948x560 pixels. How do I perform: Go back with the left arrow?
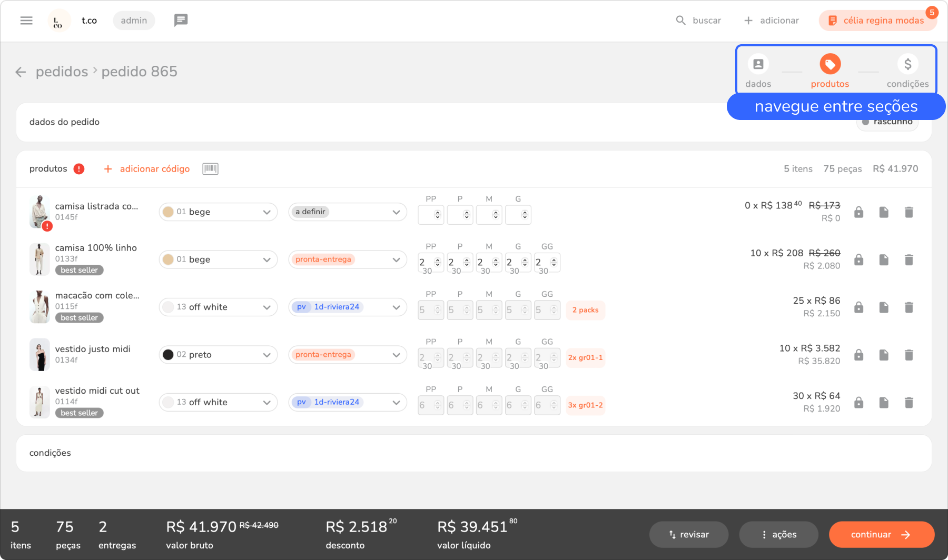(x=21, y=72)
